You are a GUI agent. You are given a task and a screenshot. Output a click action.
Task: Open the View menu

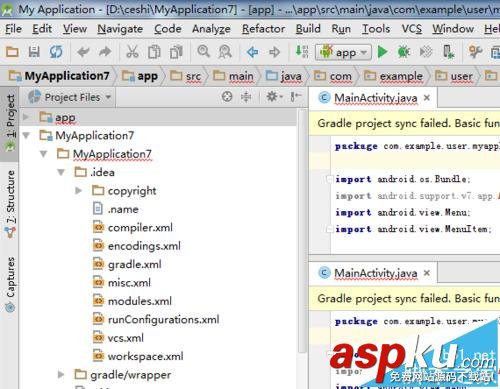(75, 29)
